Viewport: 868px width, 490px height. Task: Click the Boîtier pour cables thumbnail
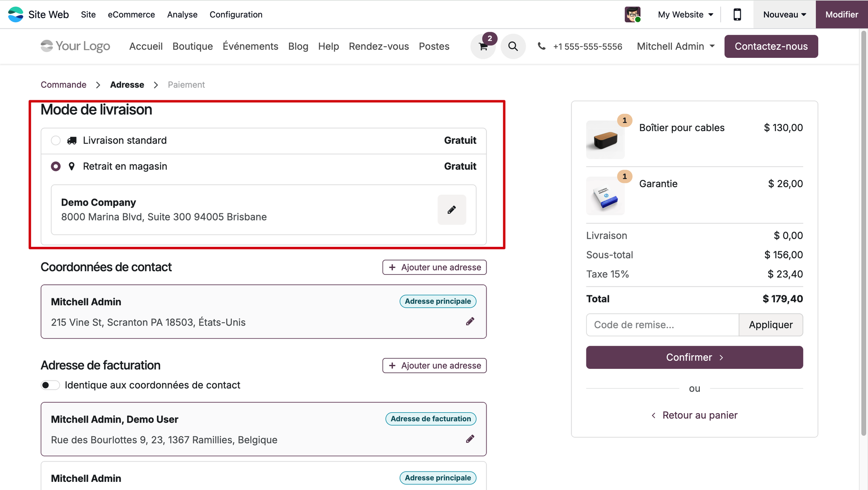(x=605, y=140)
